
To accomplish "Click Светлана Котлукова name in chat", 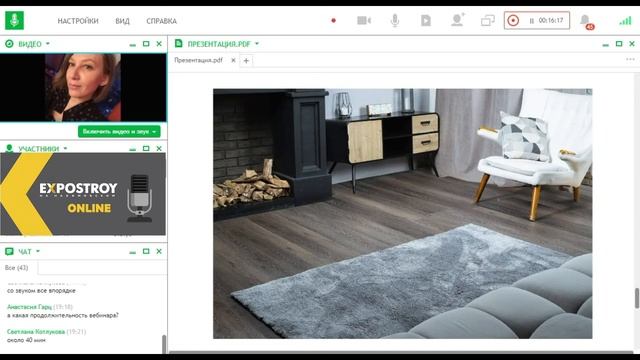I will pyautogui.click(x=36, y=331).
